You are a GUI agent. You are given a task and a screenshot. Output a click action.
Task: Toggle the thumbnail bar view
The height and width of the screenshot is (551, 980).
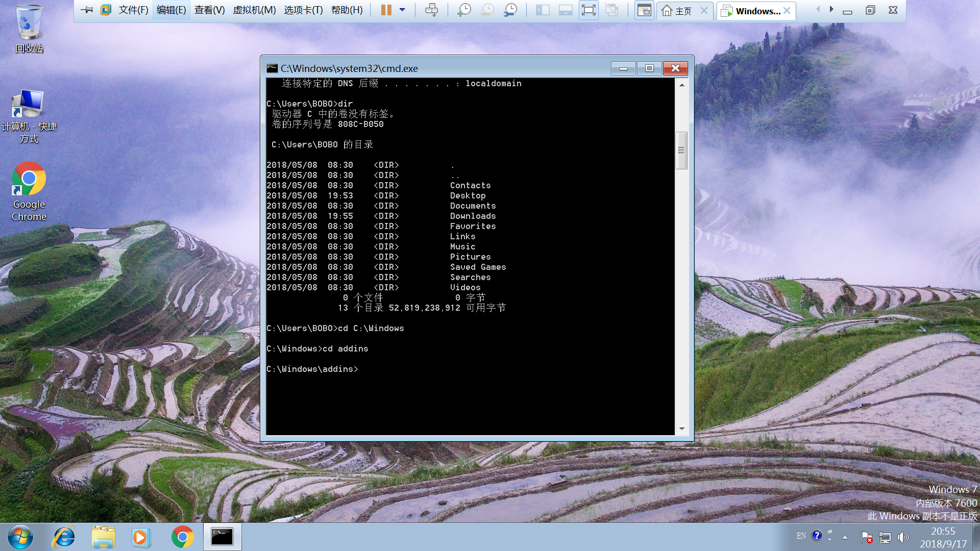[566, 10]
